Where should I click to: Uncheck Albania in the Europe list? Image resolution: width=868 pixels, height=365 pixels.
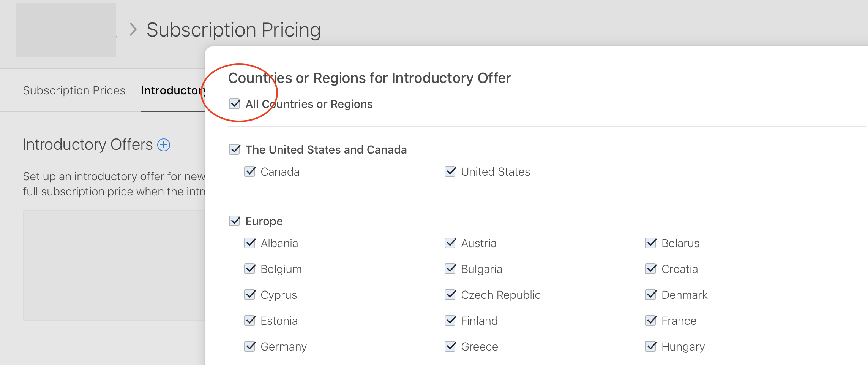(x=250, y=243)
